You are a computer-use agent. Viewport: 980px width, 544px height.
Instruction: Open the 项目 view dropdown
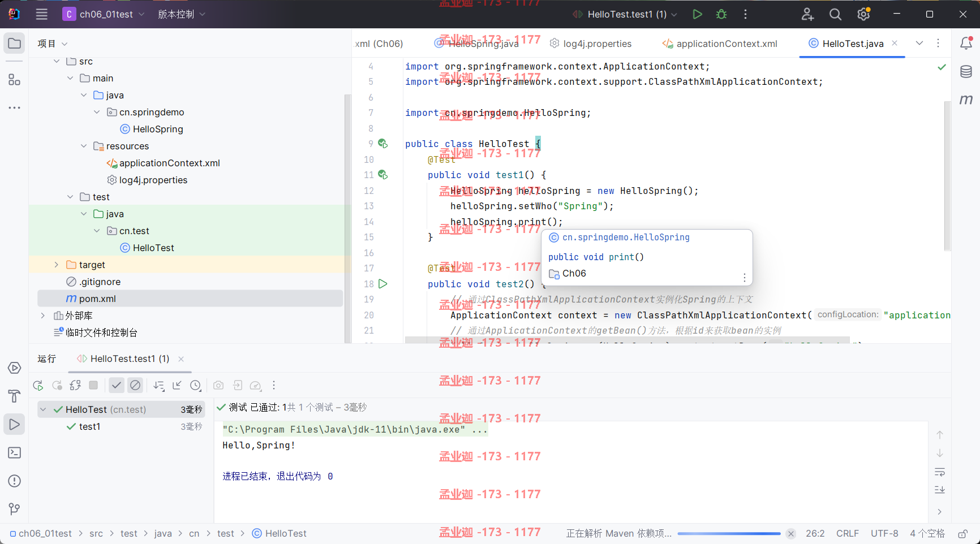click(52, 44)
